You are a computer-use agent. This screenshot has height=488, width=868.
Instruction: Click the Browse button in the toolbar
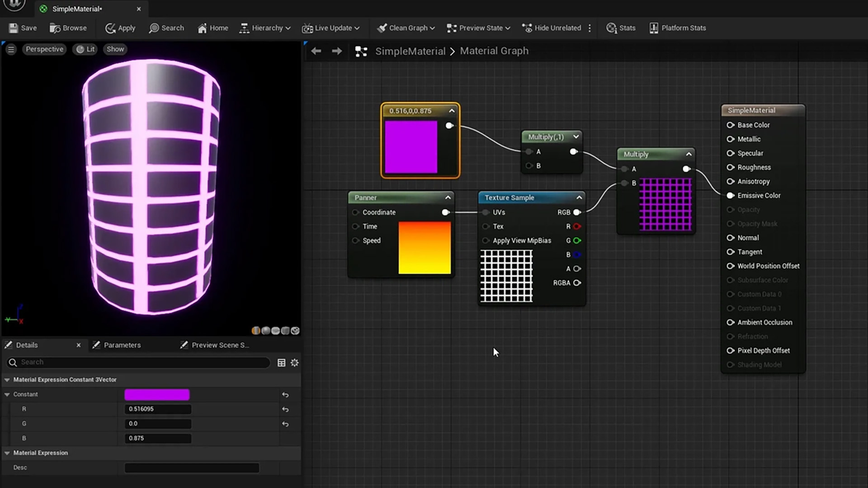coord(68,28)
